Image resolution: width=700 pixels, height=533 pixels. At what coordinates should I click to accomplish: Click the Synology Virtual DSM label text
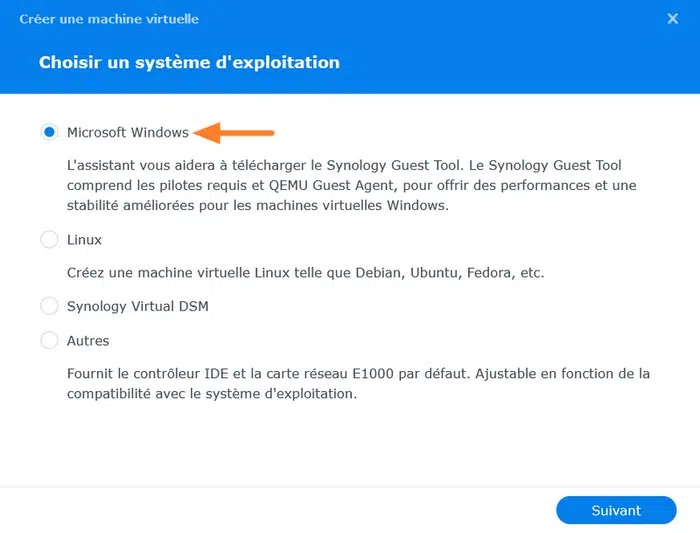pos(138,306)
